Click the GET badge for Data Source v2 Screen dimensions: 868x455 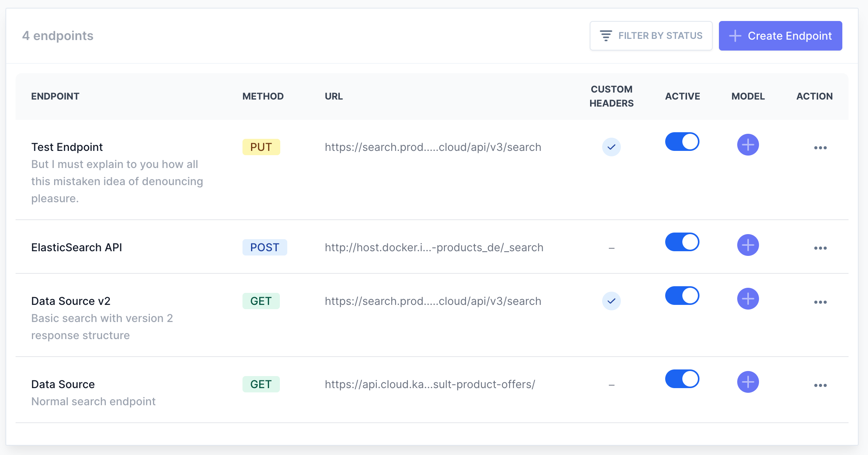click(x=261, y=301)
